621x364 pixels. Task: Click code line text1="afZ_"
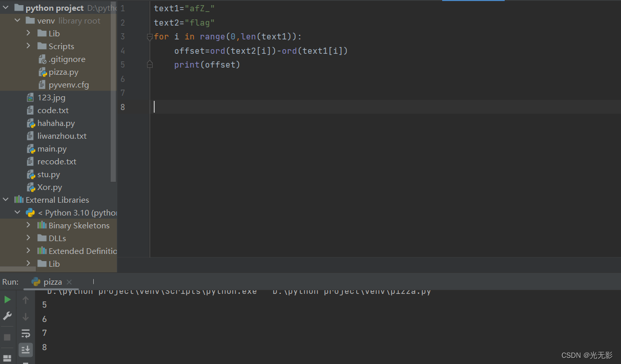[184, 8]
